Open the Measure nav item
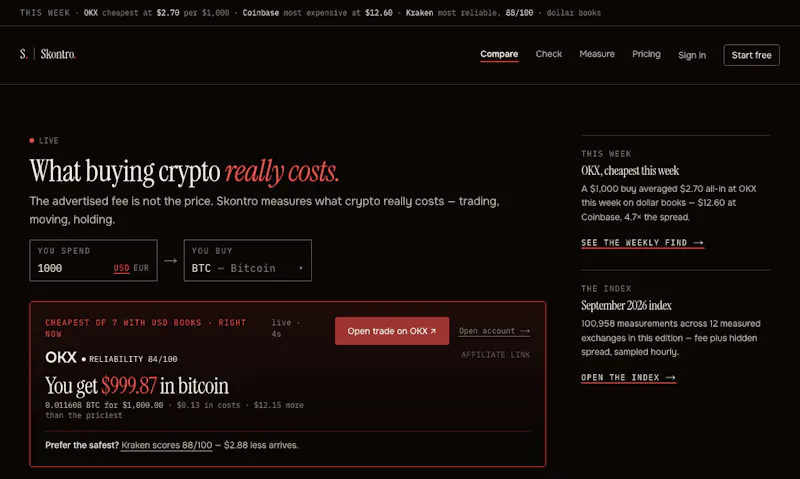Viewport: 800px width, 479px height. point(597,54)
